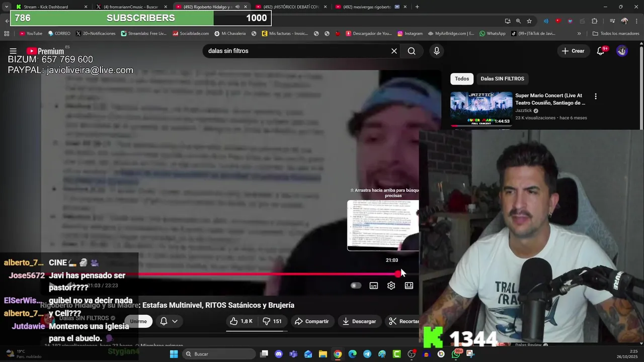The width and height of the screenshot is (644, 362).
Task: Switch to theater mode view
Action: click(x=409, y=286)
